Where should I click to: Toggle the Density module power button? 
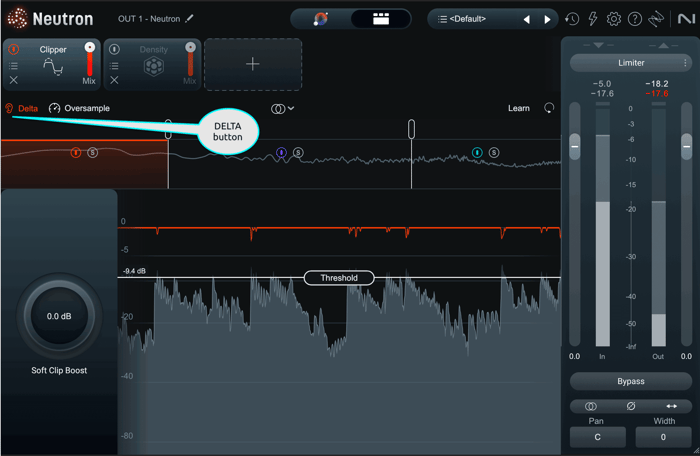tap(114, 49)
